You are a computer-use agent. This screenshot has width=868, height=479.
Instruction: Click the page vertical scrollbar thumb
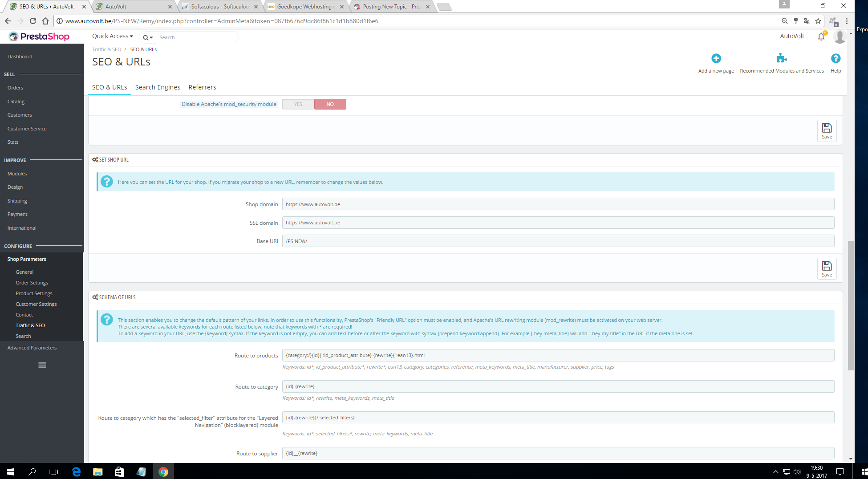851,305
